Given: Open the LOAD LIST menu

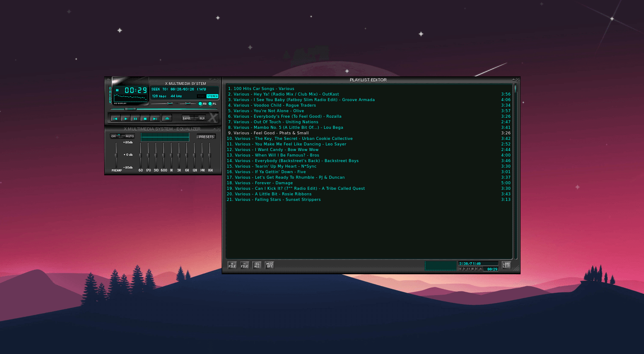Looking at the screenshot, I should pos(506,265).
